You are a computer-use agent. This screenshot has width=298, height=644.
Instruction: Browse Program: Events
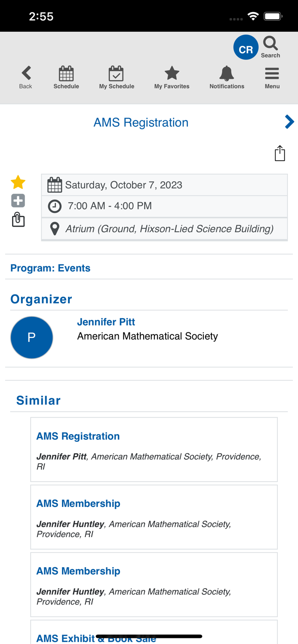(x=50, y=267)
